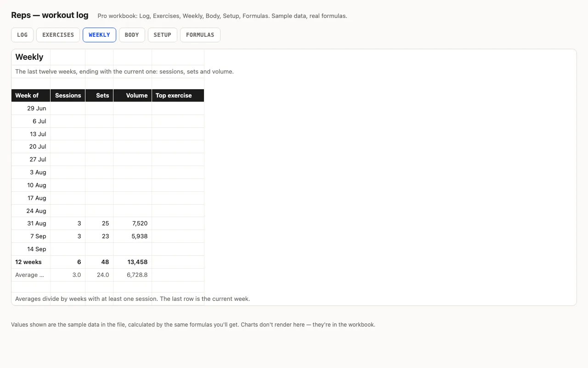Screen dimensions: 588x368
Task: Click the average sets value 24.0
Action: point(99,275)
